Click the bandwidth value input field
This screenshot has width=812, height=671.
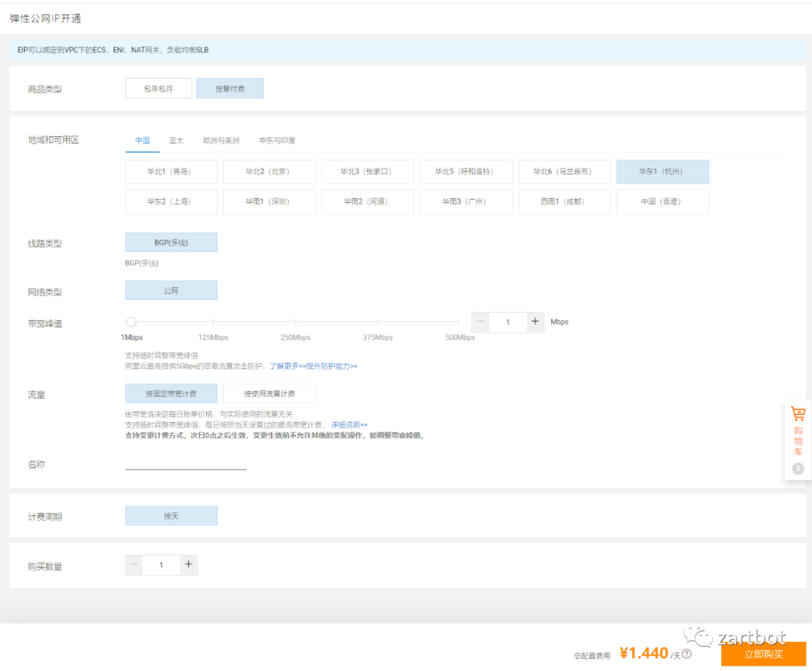(x=508, y=322)
